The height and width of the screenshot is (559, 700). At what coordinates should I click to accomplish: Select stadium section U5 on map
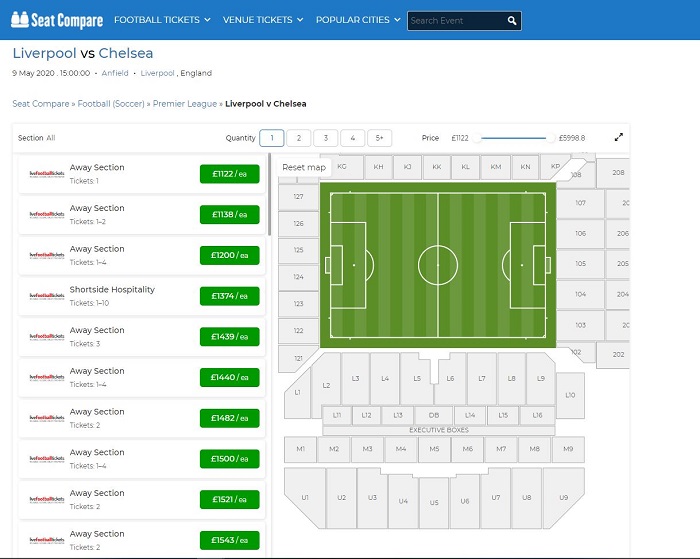point(434,502)
